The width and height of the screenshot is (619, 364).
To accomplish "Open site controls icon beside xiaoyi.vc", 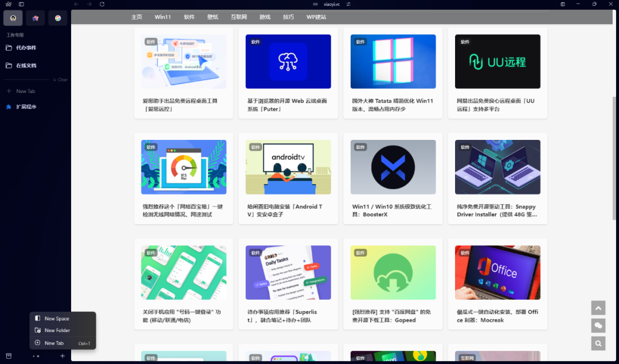I will coord(348,5).
